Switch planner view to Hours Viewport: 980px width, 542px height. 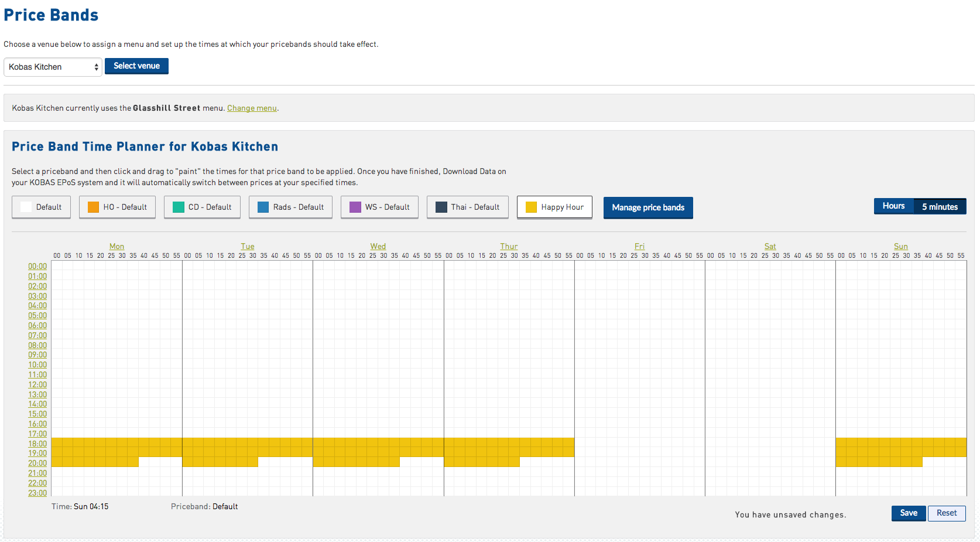coord(893,206)
